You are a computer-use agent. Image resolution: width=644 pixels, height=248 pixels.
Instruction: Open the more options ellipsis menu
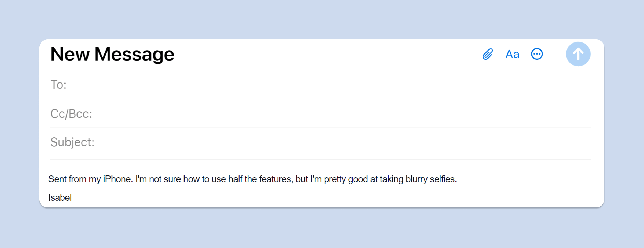537,54
